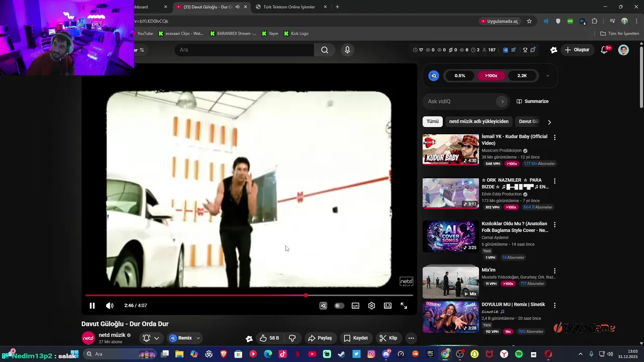644x362 pixels.
Task: Enter fullscreen video mode
Action: tap(404, 306)
